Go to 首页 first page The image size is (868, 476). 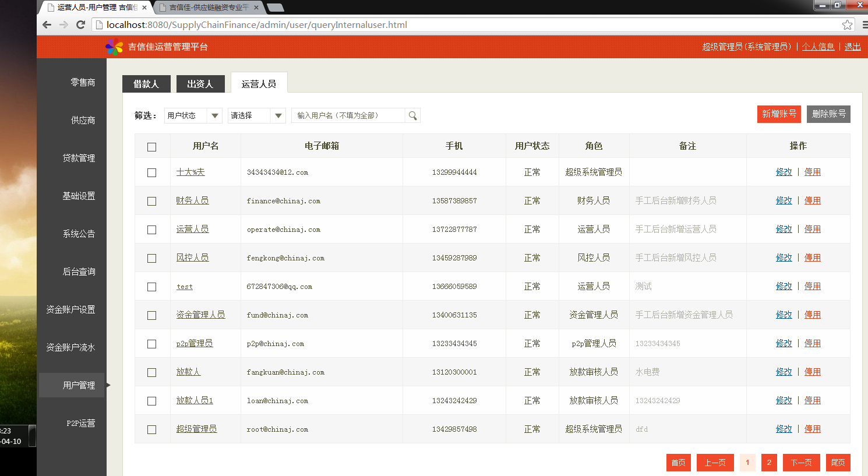point(679,463)
